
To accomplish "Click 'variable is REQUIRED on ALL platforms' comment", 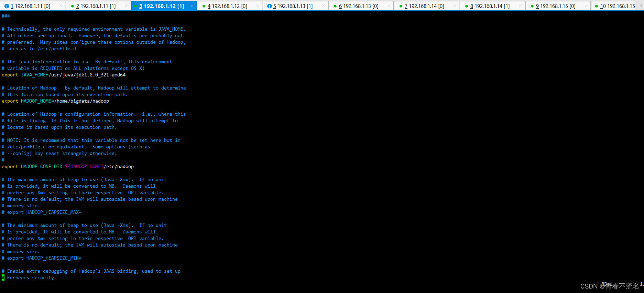I will 73,68.
